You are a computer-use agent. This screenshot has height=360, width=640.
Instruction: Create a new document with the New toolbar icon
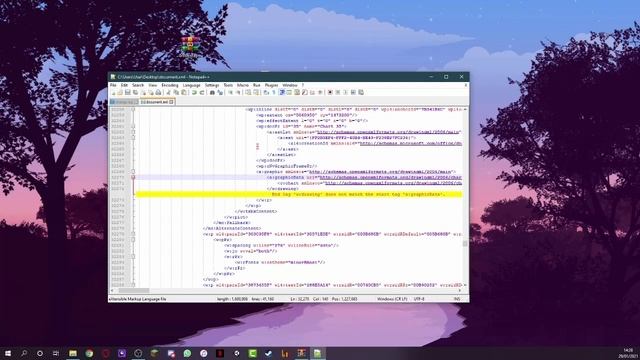coord(113,93)
